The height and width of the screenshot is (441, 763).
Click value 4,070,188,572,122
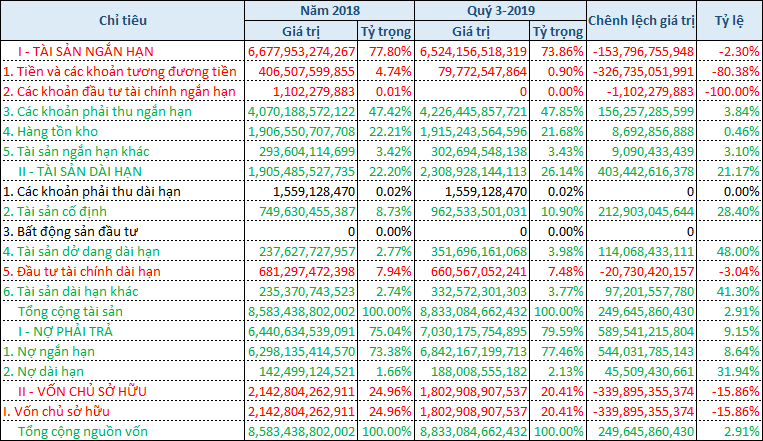pyautogui.click(x=302, y=111)
